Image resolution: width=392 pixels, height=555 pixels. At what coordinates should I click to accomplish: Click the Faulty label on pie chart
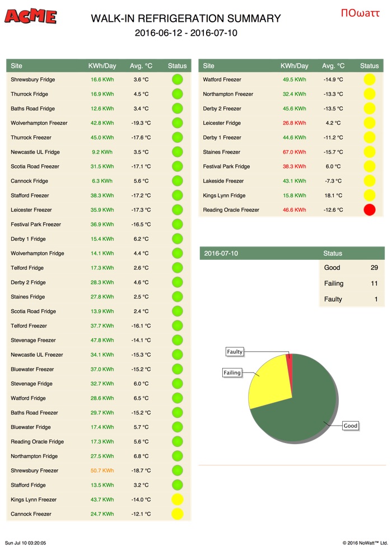point(235,352)
